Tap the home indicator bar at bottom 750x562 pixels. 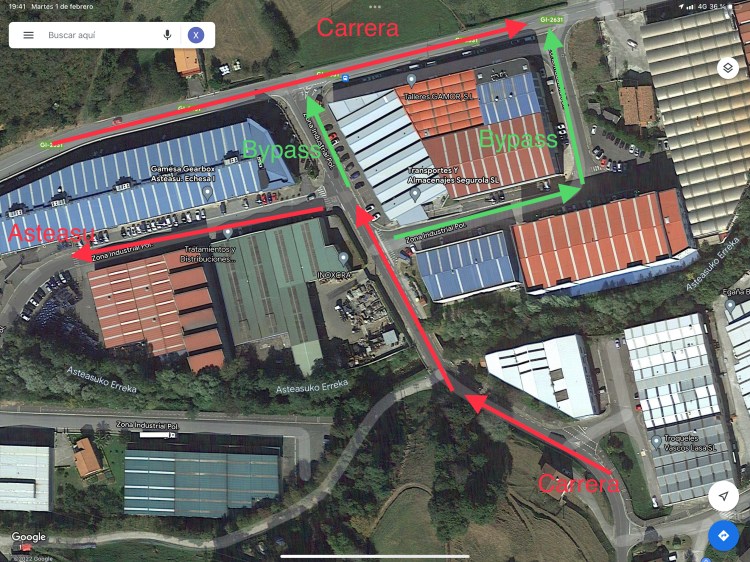point(375,556)
